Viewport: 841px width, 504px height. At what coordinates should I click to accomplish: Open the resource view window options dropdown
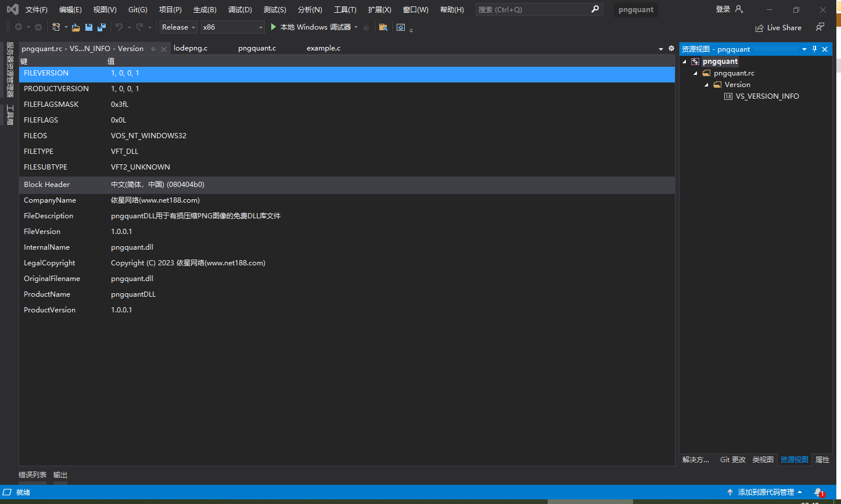coord(804,49)
